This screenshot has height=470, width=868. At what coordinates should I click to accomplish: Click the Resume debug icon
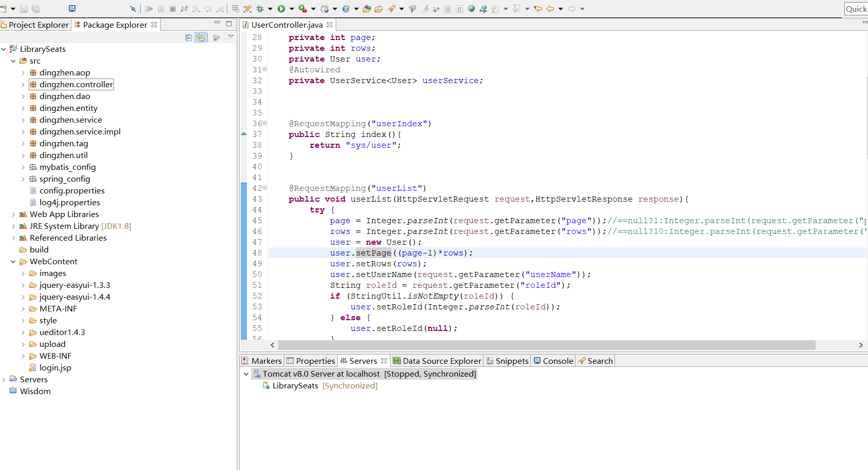(149, 9)
